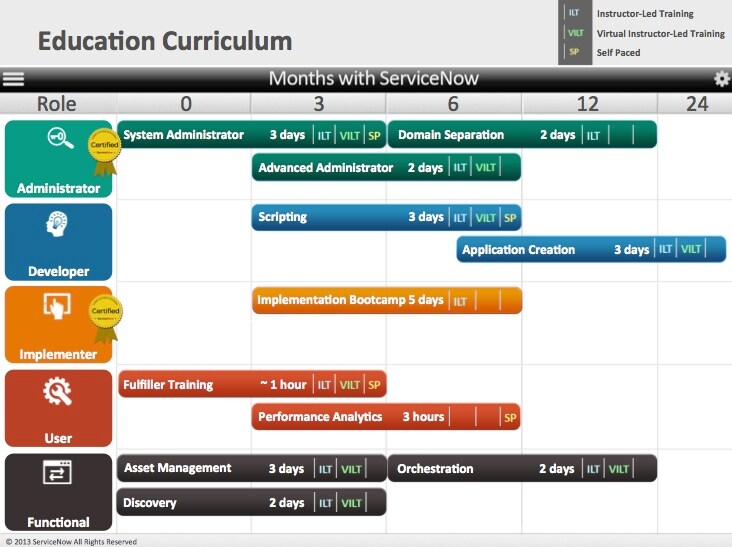Click the Education Curriculum heading
Image resolution: width=732 pixels, height=547 pixels.
click(165, 41)
